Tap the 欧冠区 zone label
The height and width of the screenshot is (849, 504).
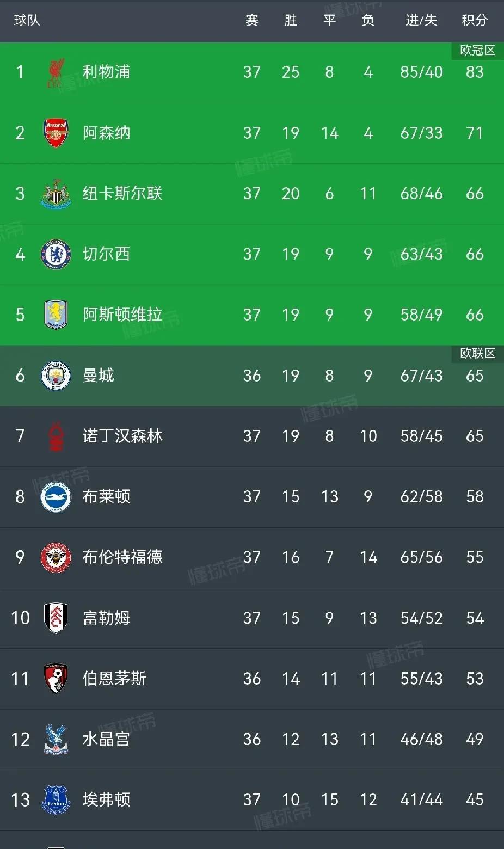pos(477,50)
